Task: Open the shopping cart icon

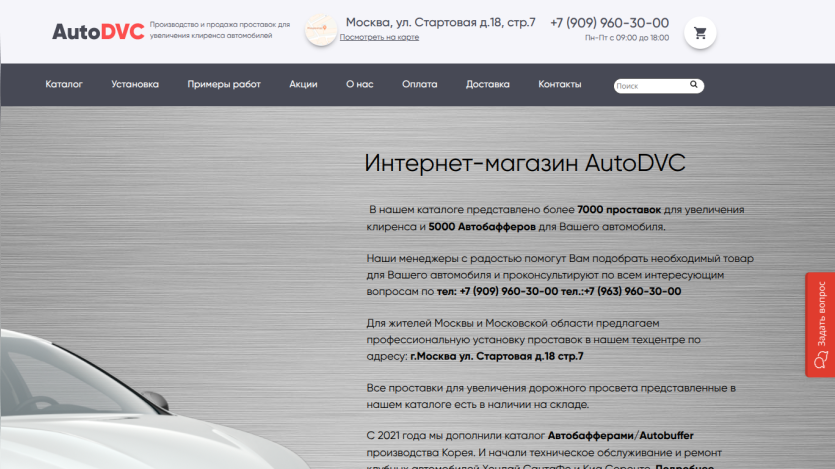Action: pyautogui.click(x=700, y=33)
